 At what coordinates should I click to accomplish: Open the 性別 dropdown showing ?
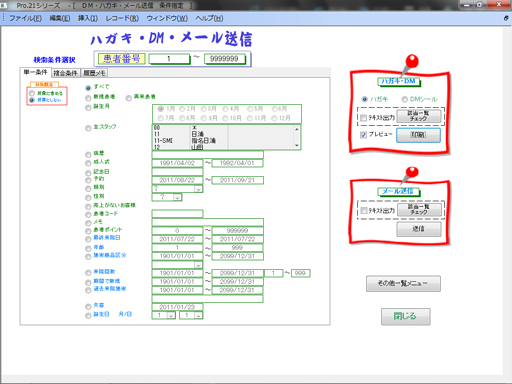pos(177,198)
